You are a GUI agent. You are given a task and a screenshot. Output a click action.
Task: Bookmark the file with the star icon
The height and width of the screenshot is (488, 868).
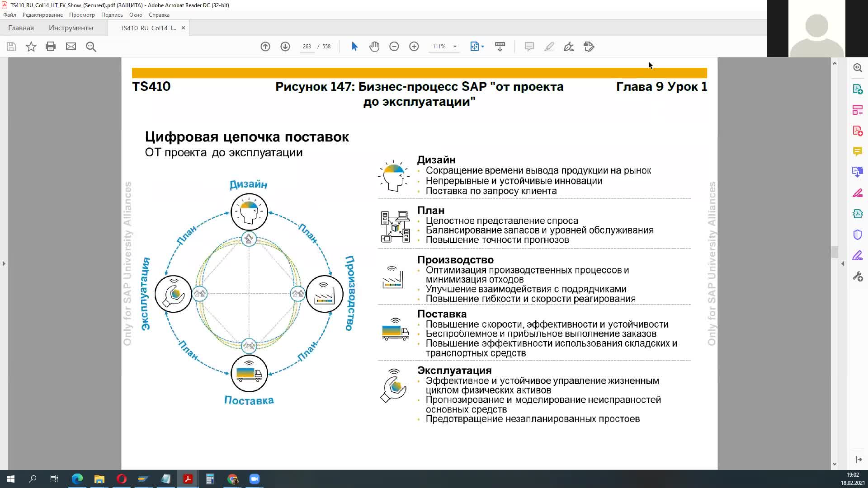(31, 47)
